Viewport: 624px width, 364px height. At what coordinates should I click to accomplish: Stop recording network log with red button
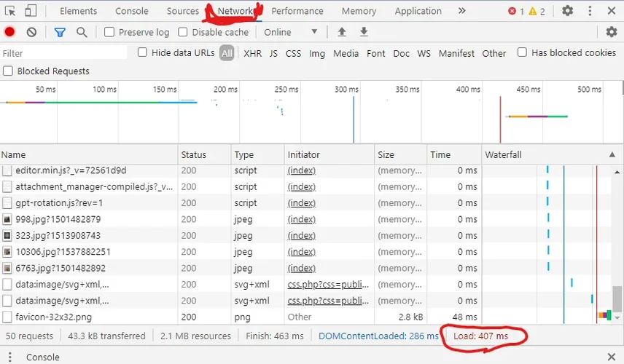tap(9, 32)
